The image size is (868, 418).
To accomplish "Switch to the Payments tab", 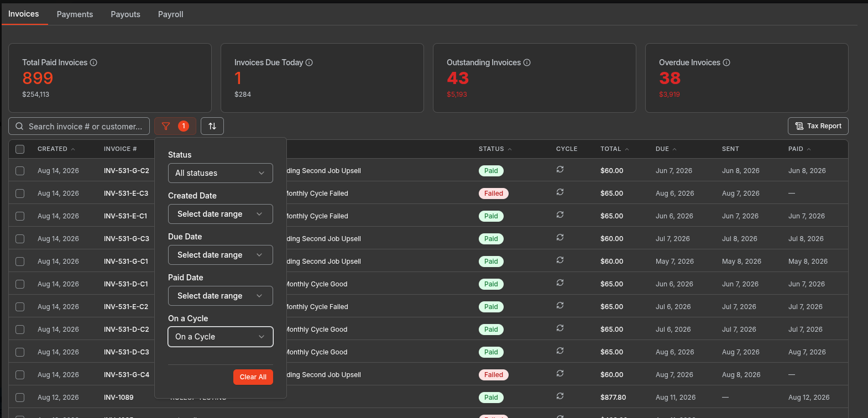I will 75,14.
